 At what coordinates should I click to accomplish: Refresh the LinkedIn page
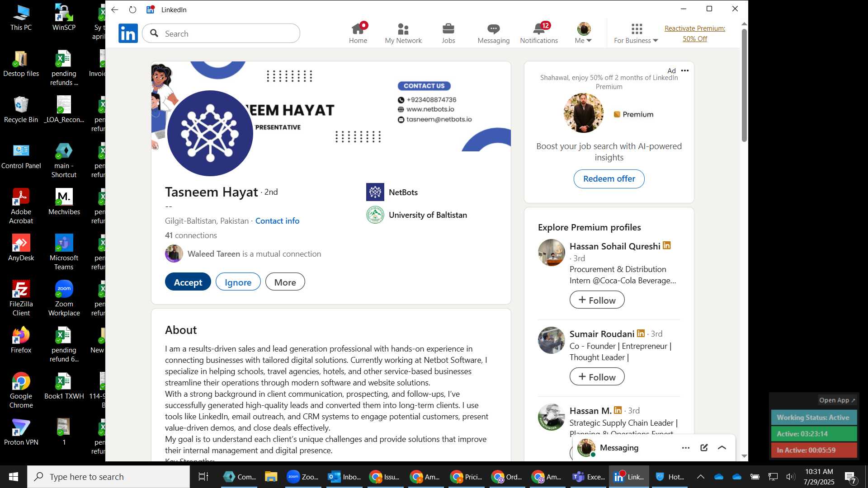click(x=132, y=9)
